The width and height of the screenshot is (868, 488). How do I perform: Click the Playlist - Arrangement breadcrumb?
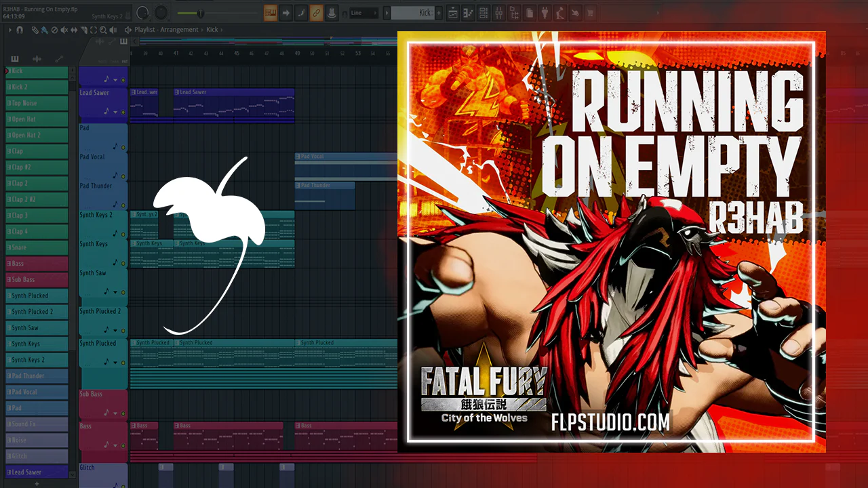166,30
